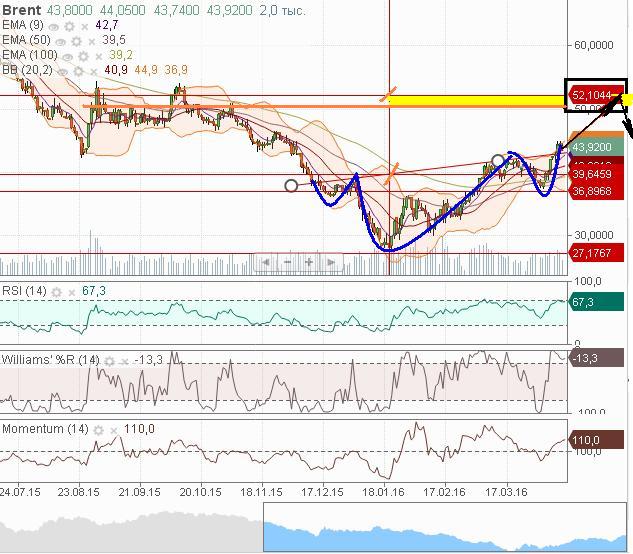Open EMA (50) settings gear

pyautogui.click(x=76, y=42)
